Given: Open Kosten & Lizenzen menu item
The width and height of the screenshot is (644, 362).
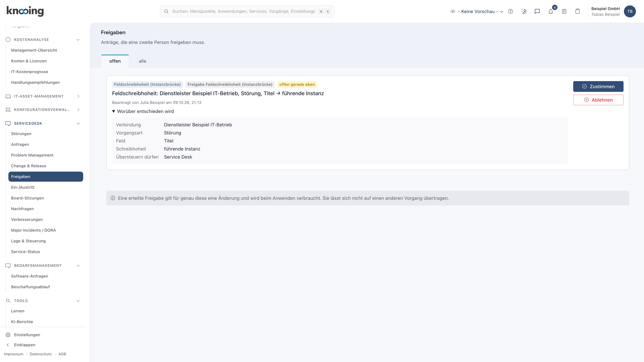Looking at the screenshot, I should pyautogui.click(x=29, y=61).
